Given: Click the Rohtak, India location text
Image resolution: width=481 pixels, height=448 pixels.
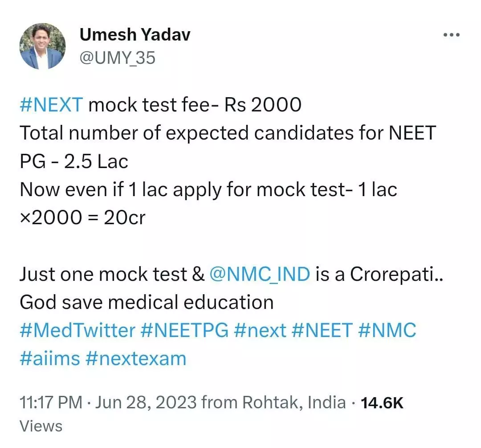Looking at the screenshot, I should 294,403.
